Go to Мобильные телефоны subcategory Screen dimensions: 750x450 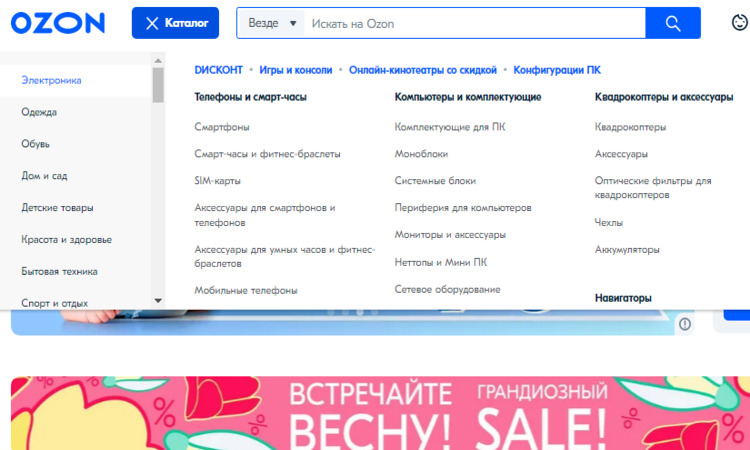coord(246,290)
